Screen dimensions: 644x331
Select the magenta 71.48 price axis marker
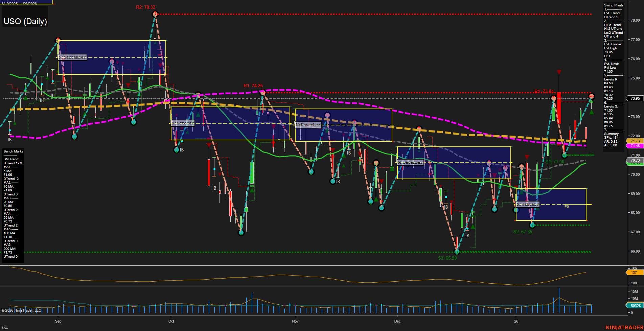tap(635, 146)
